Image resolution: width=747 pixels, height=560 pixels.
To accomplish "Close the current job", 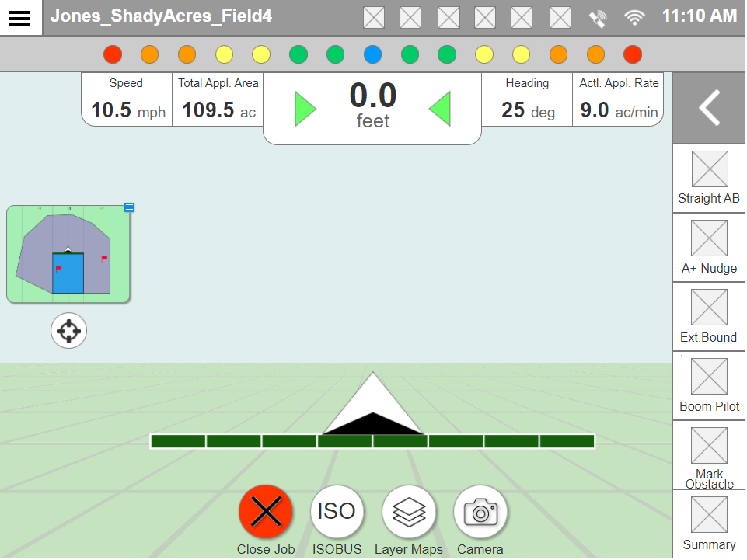I will point(266,511).
